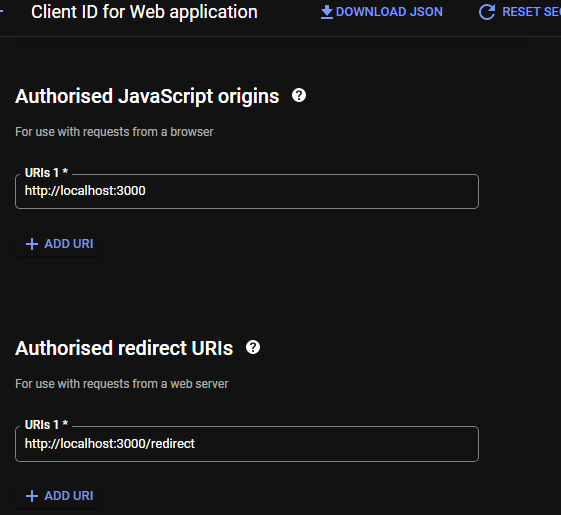Click 'For use with requests from a browser' text

[x=114, y=132]
